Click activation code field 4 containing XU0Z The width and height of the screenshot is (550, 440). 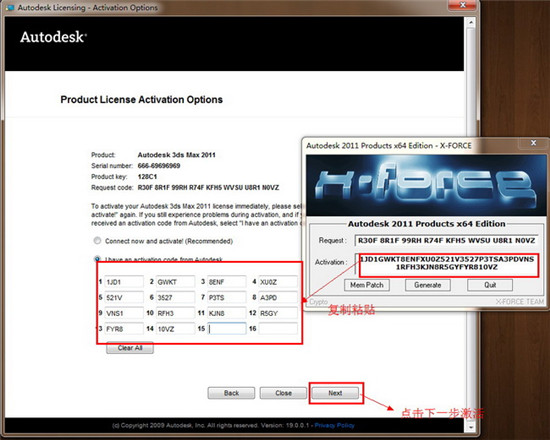coord(278,282)
